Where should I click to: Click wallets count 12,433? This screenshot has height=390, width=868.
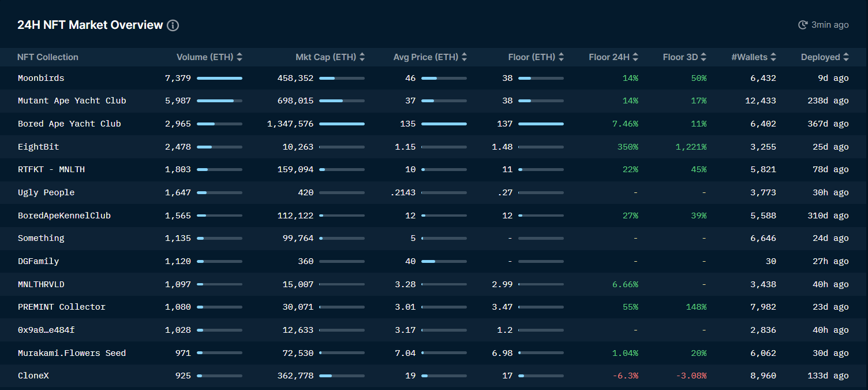coord(761,101)
